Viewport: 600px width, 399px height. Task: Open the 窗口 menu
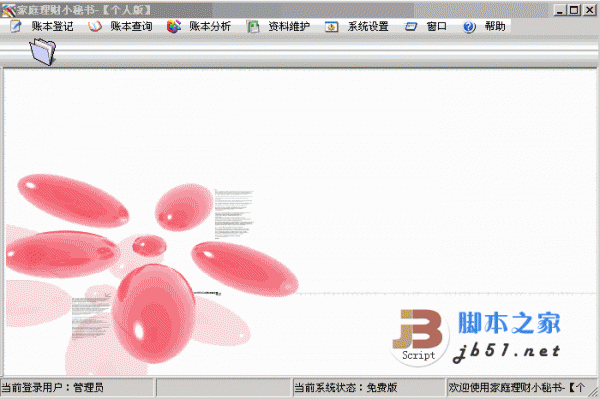click(x=437, y=26)
